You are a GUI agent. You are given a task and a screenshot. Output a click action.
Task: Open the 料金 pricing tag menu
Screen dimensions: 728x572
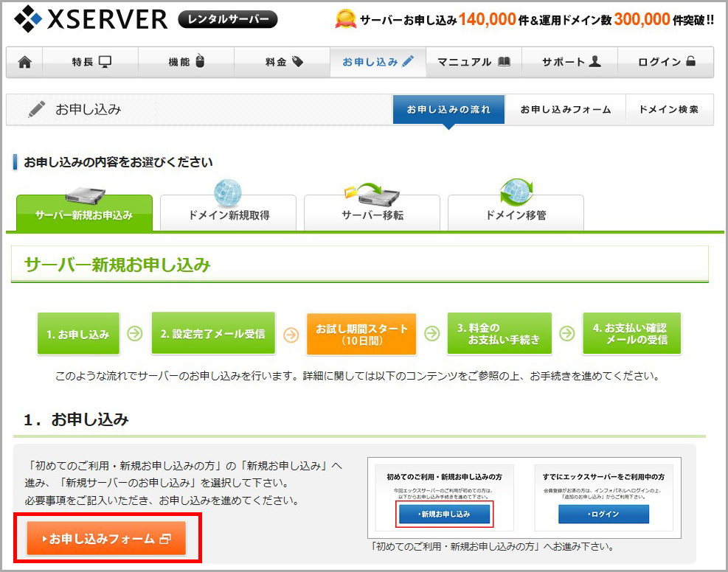pos(283,62)
